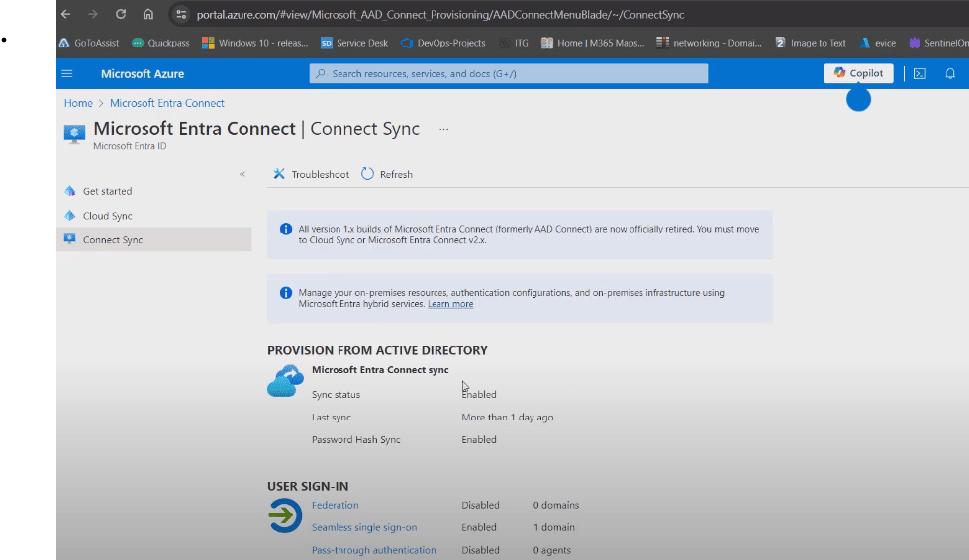
Task: Click the Microsoft Entra Connect breadcrumb
Action: coord(166,103)
